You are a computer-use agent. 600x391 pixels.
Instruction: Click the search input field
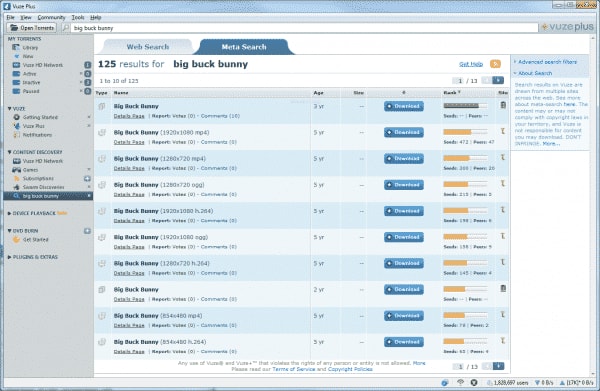point(305,28)
